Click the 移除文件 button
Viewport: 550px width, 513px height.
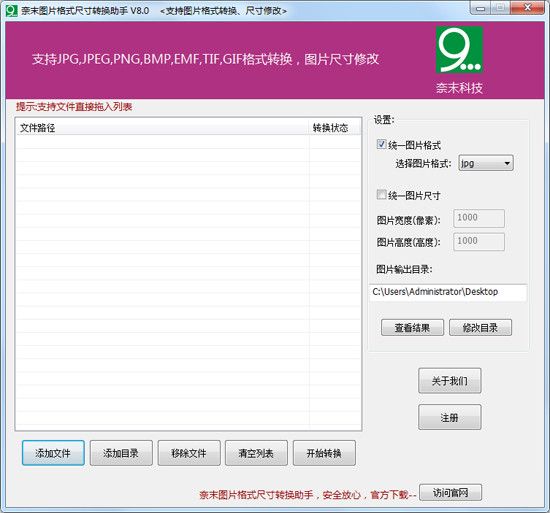click(x=189, y=453)
